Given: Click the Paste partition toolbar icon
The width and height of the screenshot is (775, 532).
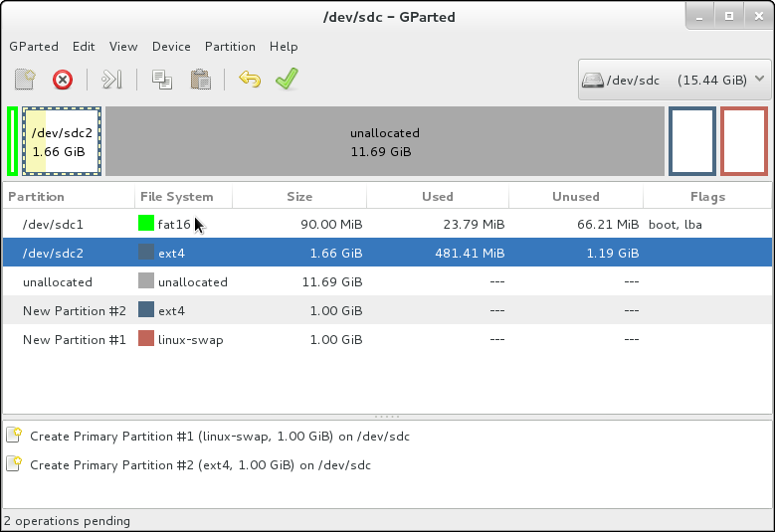Looking at the screenshot, I should pyautogui.click(x=200, y=80).
